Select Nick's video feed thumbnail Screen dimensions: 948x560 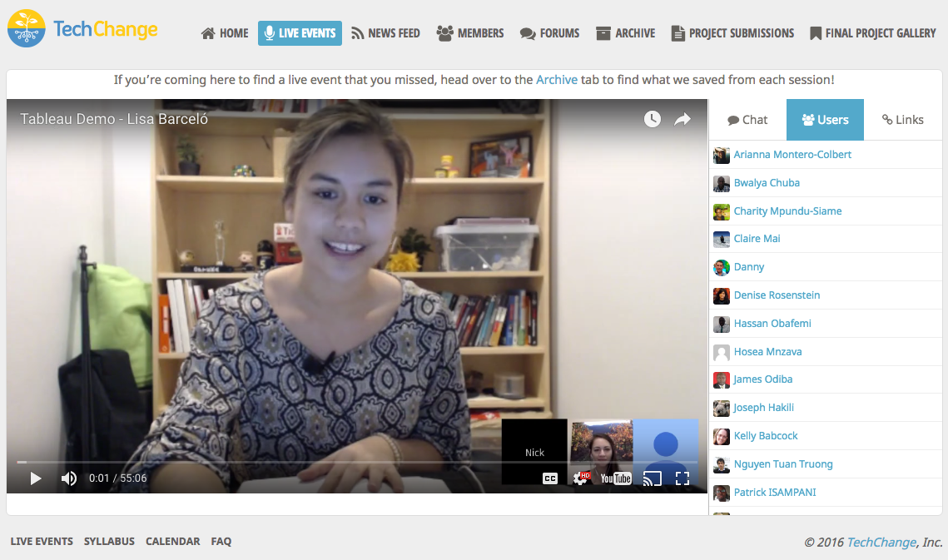534,451
